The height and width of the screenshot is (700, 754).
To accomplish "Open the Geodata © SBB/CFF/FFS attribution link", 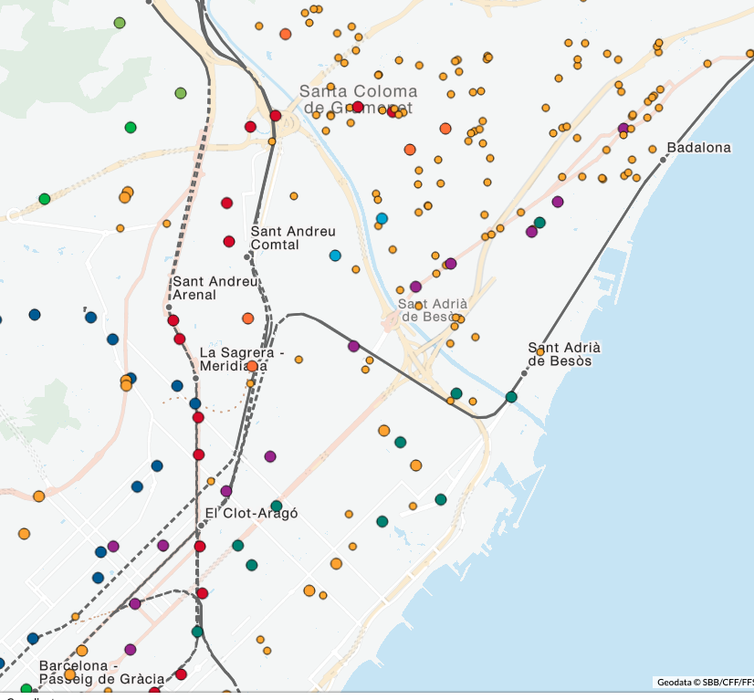I will click(705, 683).
